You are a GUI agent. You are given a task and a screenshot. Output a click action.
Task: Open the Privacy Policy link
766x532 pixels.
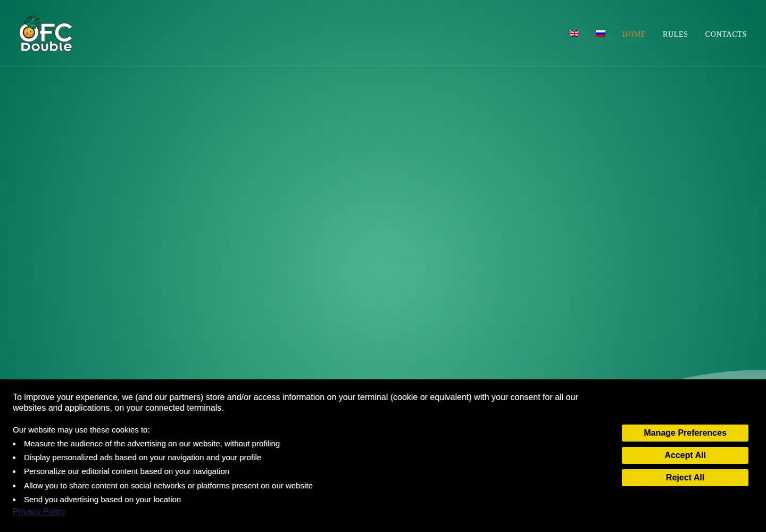click(39, 511)
